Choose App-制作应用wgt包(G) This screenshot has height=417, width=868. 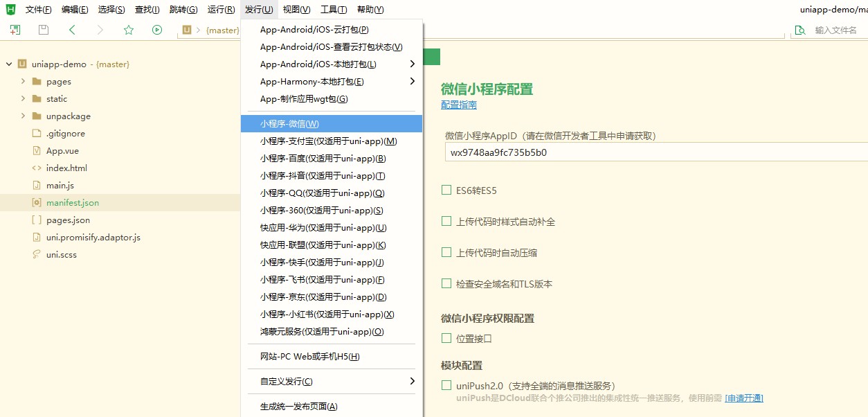pyautogui.click(x=332, y=99)
